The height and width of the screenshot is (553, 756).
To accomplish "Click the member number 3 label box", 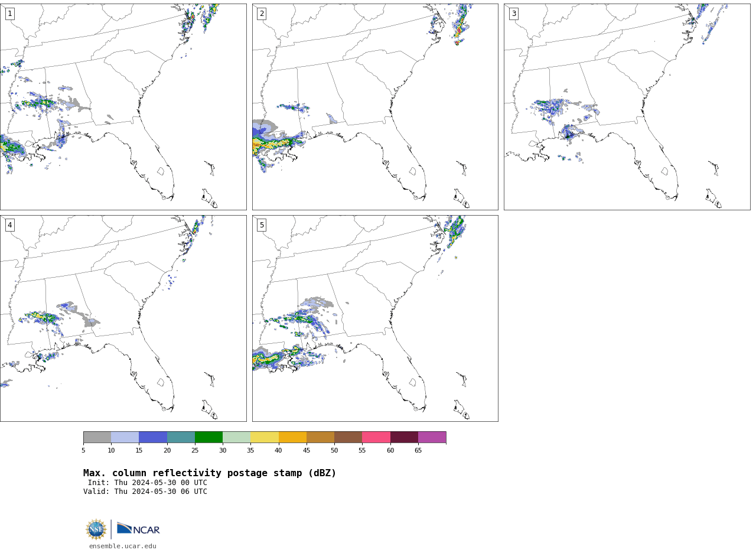I will [514, 14].
